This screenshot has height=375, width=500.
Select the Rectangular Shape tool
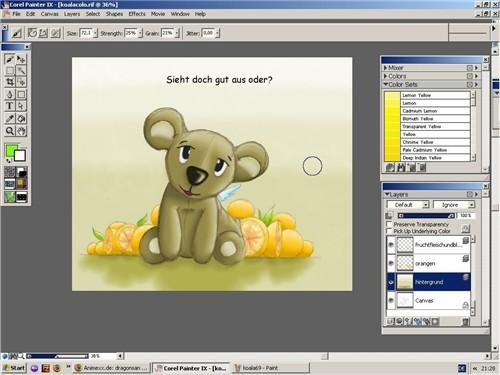[21, 94]
